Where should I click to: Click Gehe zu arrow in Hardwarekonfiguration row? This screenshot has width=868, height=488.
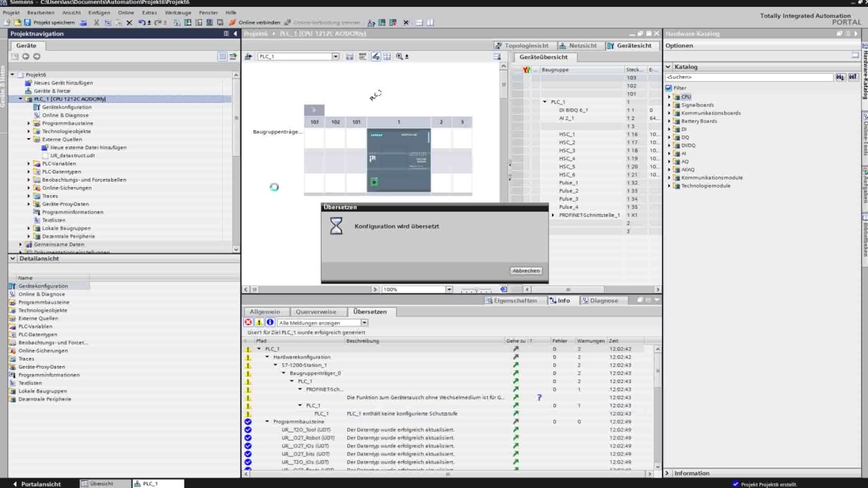tap(515, 357)
